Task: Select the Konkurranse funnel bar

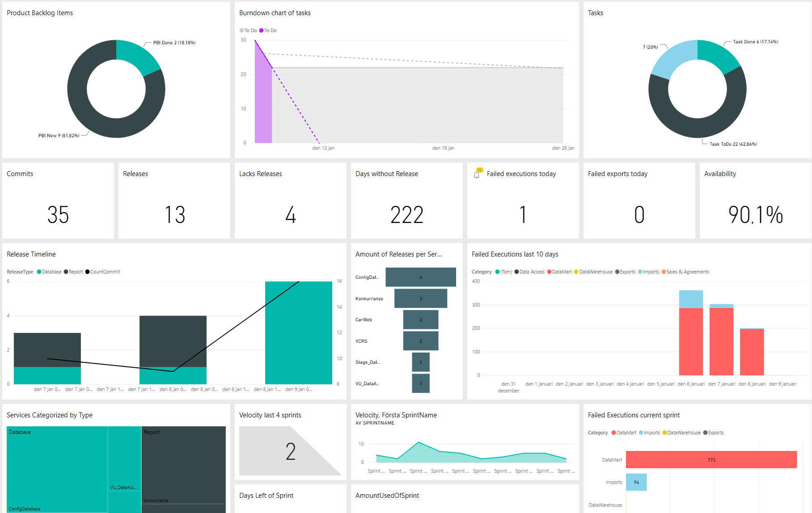Action: point(420,299)
